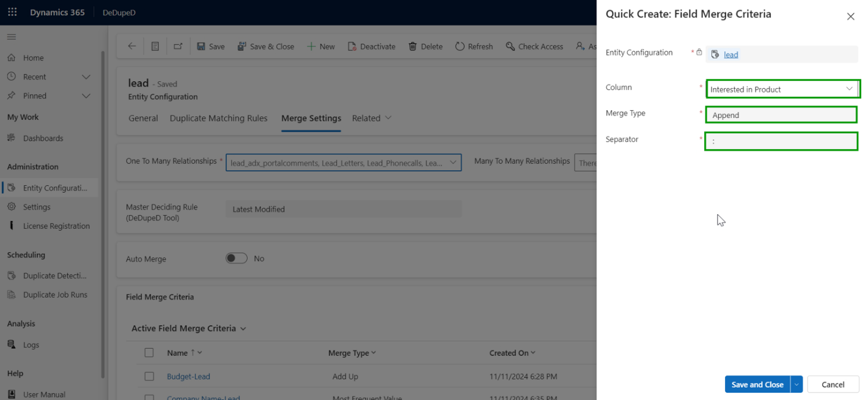Click the Delete trash icon
868x400 pixels.
(413, 46)
